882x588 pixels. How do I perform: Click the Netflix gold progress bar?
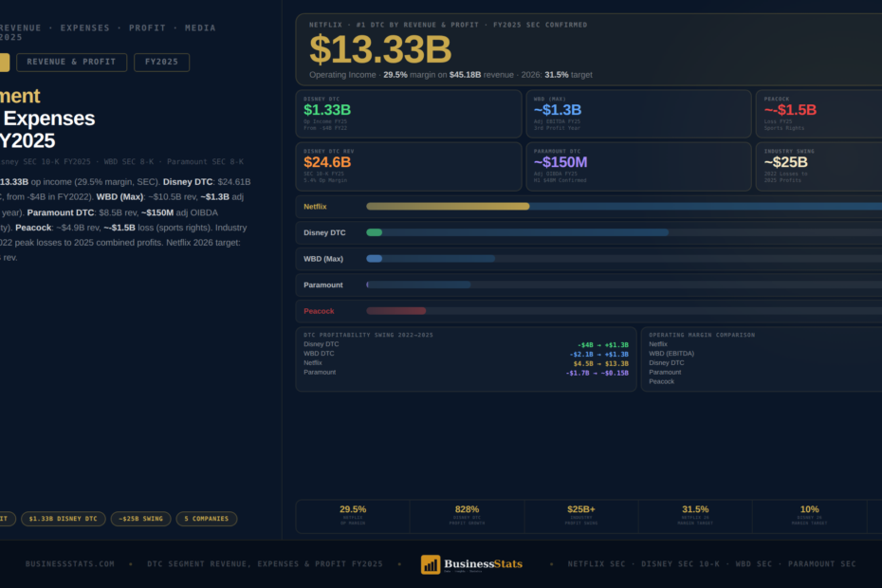pyautogui.click(x=448, y=207)
